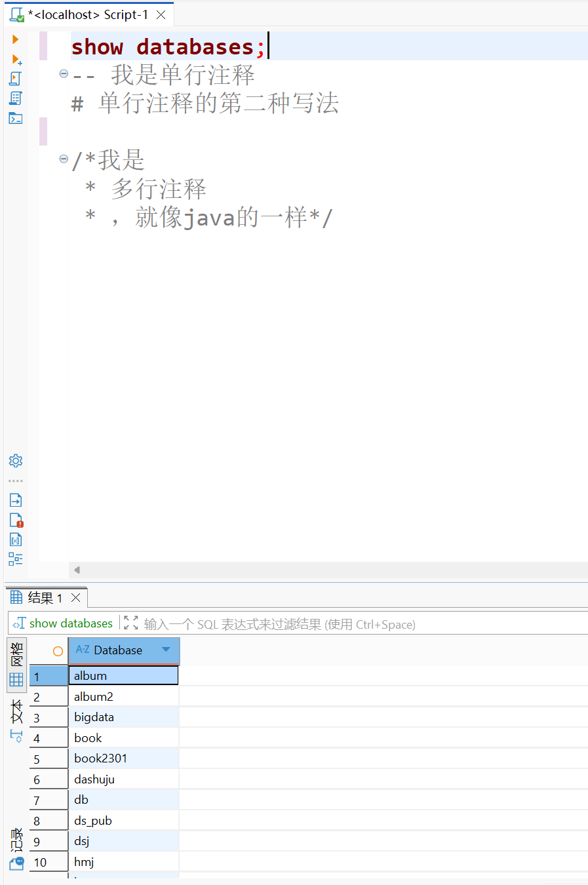Screen dimensions: 588x885
Task: Execute the SQL statement with the orange arrow
Action: (x=15, y=39)
